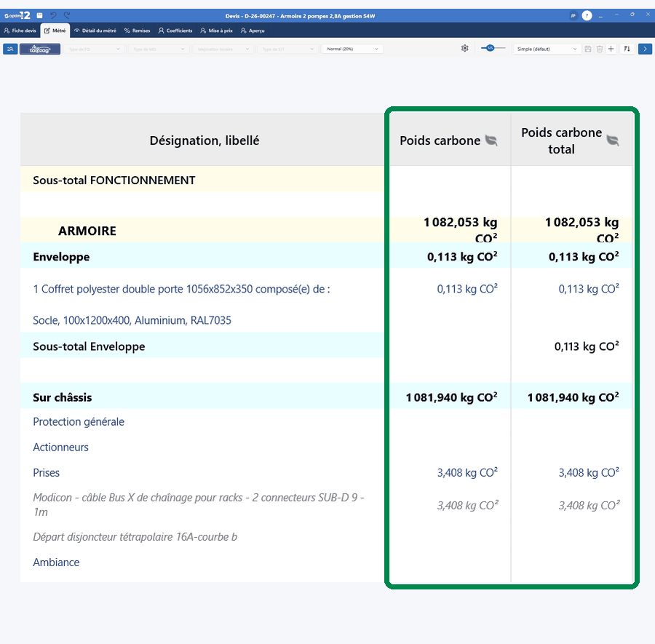Open the search panel button
The width and height of the screenshot is (655, 644).
click(x=10, y=49)
